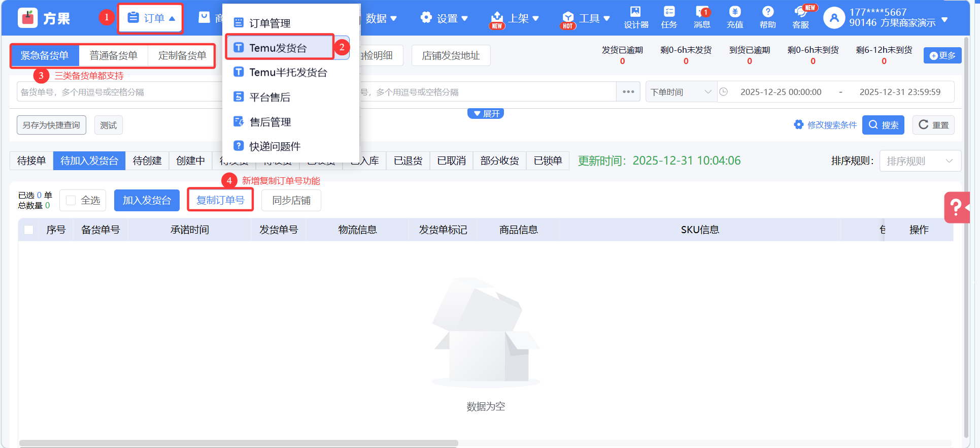
Task: Open the 任务 tasks icon
Action: pos(669,17)
